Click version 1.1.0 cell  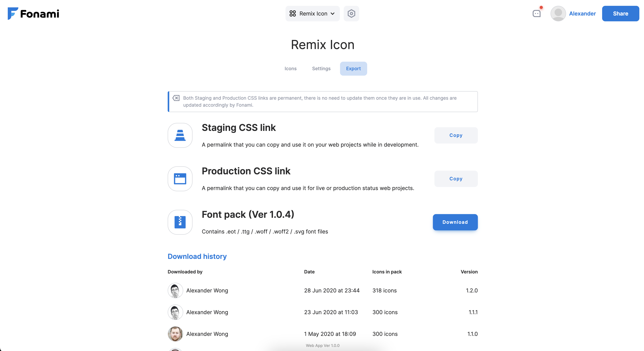[x=472, y=334]
